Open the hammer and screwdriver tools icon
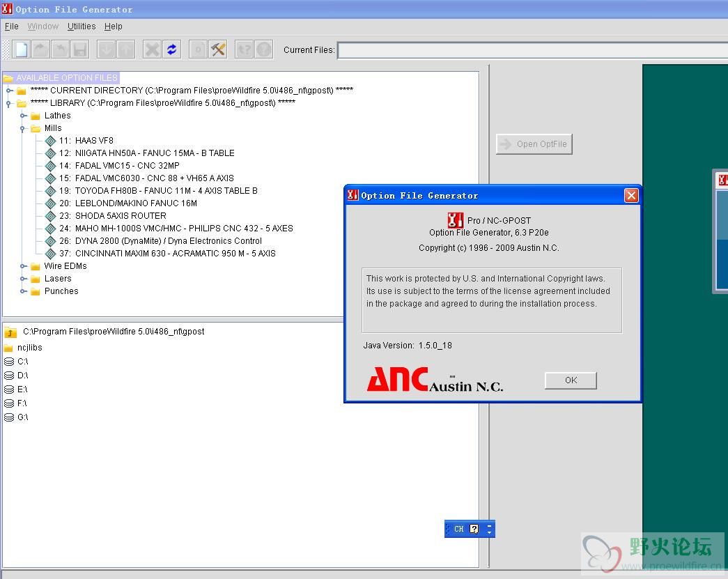728x579 pixels. coord(218,49)
